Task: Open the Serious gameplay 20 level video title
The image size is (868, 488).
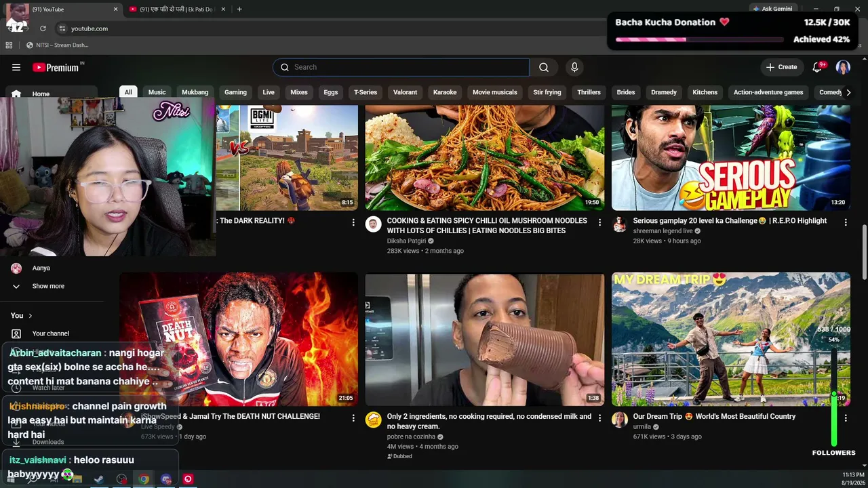Action: [730, 221]
